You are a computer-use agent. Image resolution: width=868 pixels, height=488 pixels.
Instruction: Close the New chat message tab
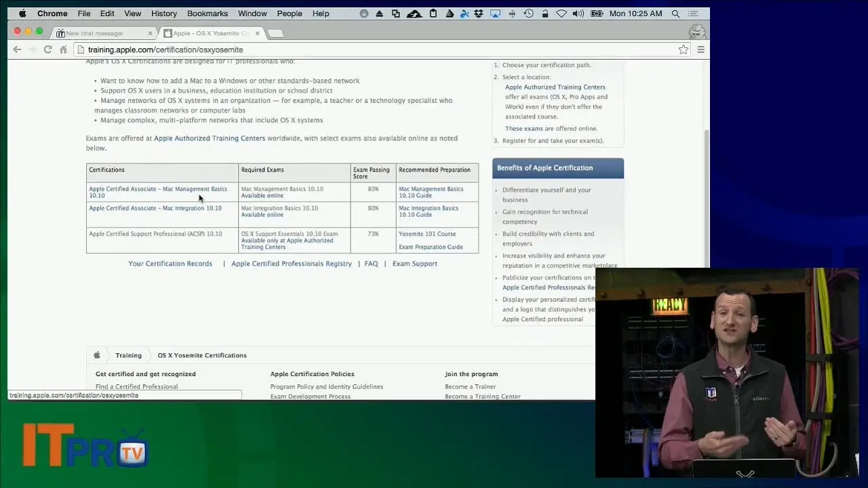(150, 33)
